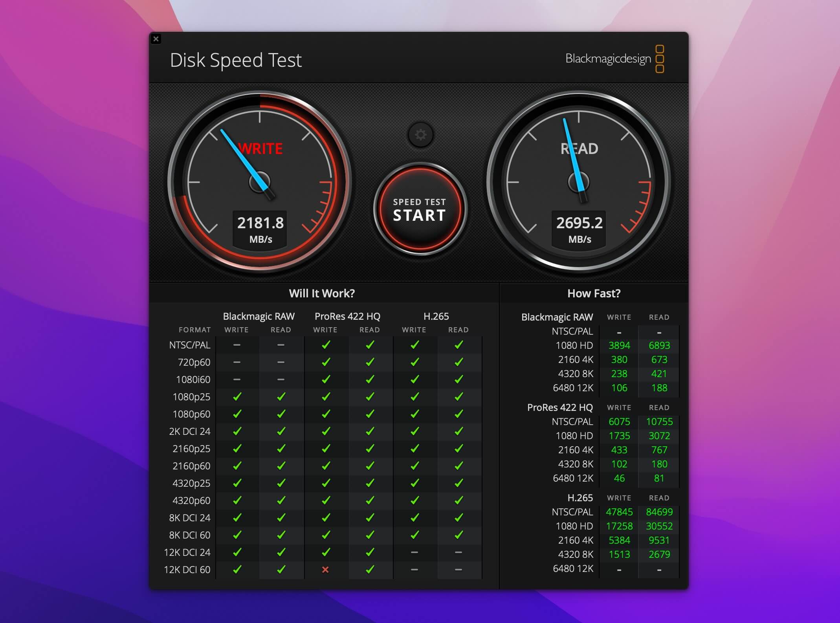The width and height of the screenshot is (840, 623).
Task: Click the H.265 2160 4K write value 5384
Action: tap(619, 540)
